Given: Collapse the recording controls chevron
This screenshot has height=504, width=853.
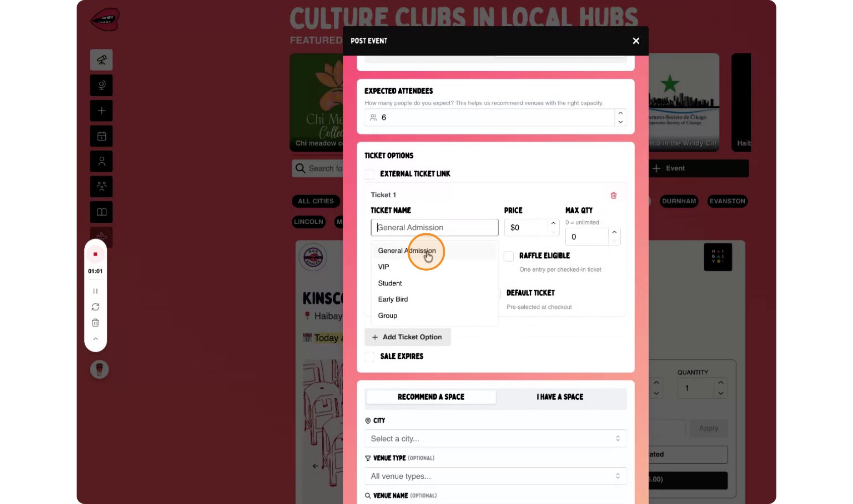Looking at the screenshot, I should pos(95,339).
